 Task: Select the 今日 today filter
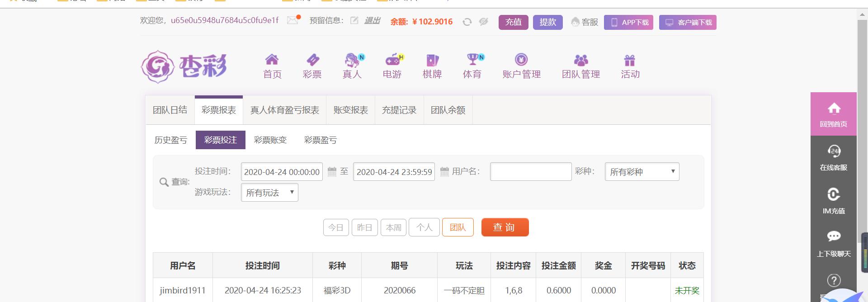[x=336, y=227]
